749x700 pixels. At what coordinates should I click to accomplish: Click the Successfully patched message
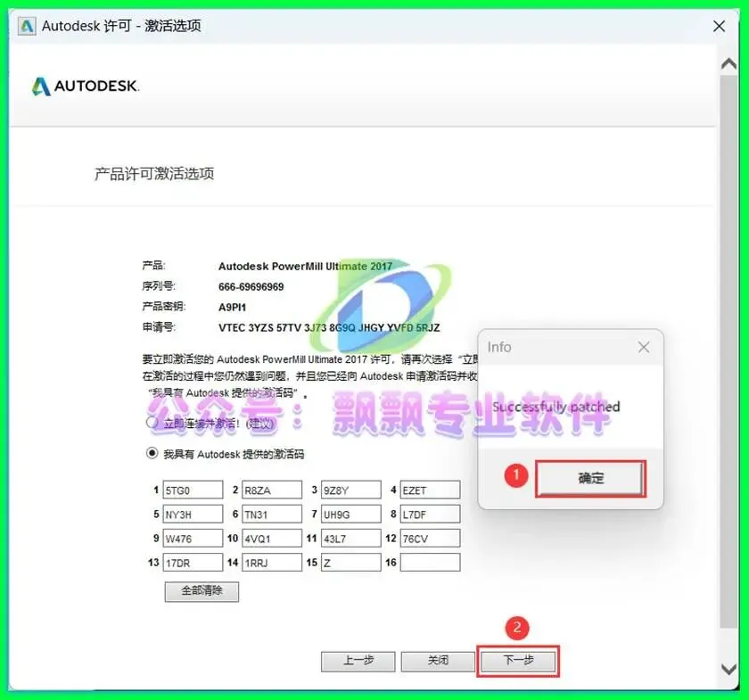click(x=556, y=408)
